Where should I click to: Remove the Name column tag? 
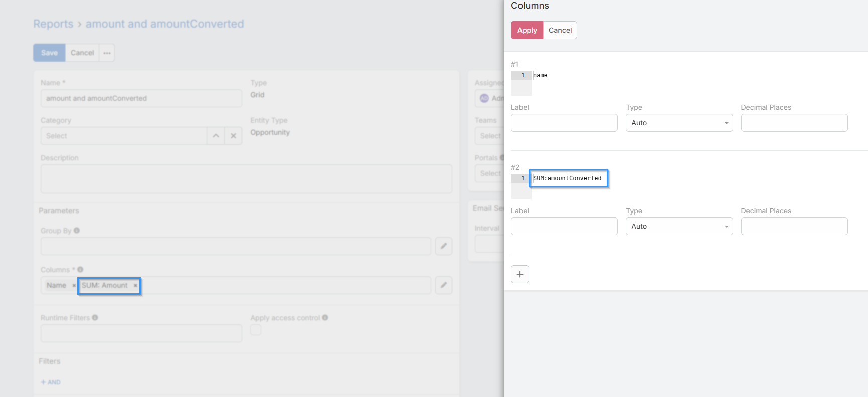click(x=74, y=286)
